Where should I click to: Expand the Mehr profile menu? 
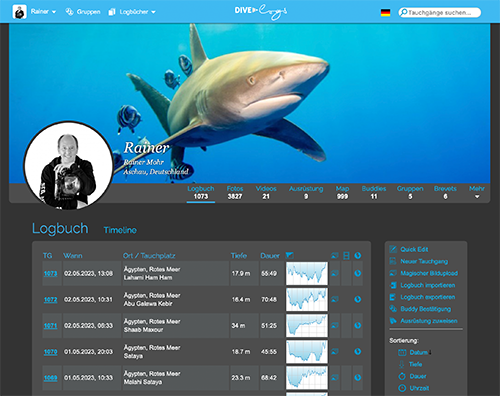(x=477, y=192)
